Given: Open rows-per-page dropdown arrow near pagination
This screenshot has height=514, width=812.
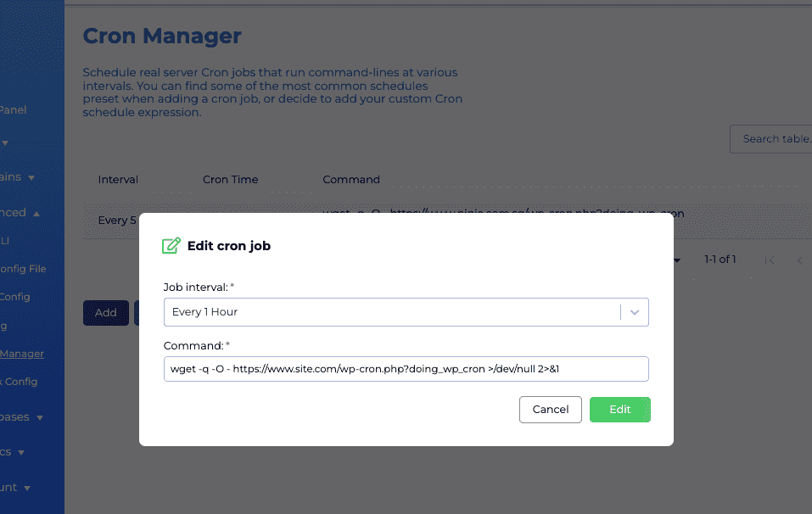Looking at the screenshot, I should pos(677,260).
